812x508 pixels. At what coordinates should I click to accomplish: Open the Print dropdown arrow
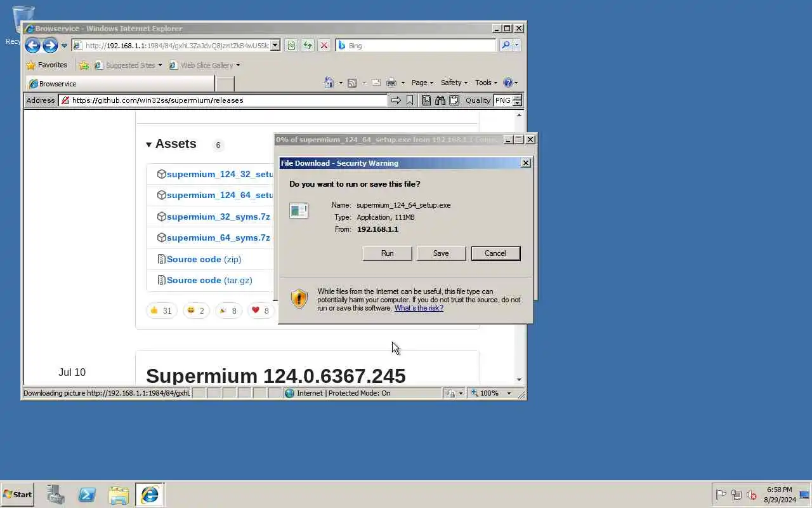pos(403,83)
